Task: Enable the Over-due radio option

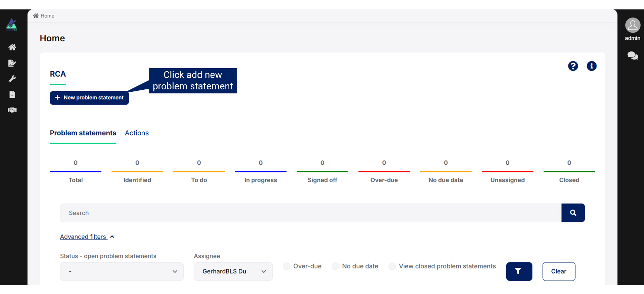Action: (x=286, y=266)
